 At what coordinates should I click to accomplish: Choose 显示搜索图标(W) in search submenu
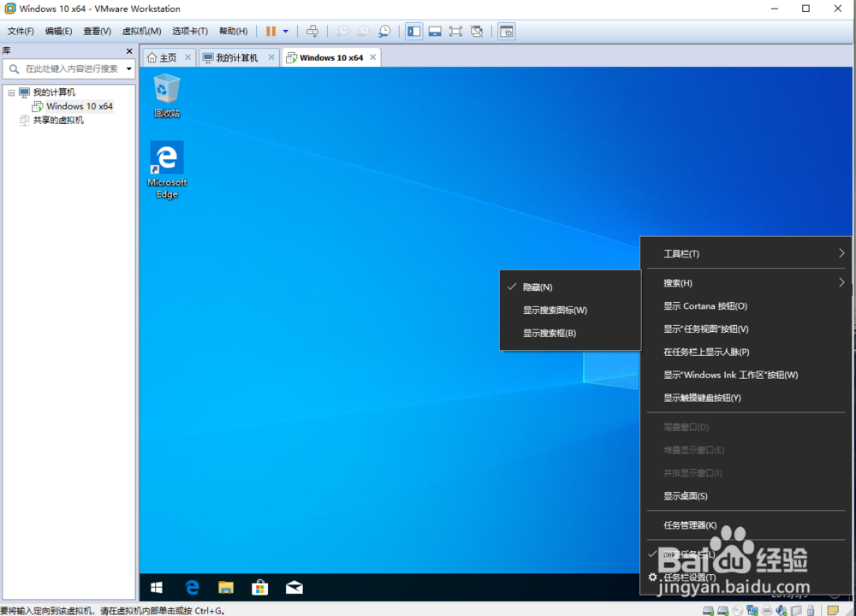570,310
